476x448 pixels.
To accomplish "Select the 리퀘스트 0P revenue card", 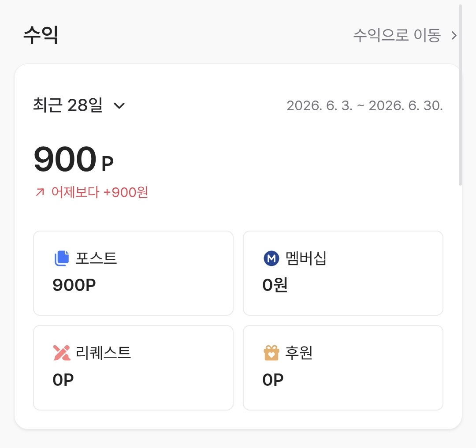I will coord(133,368).
